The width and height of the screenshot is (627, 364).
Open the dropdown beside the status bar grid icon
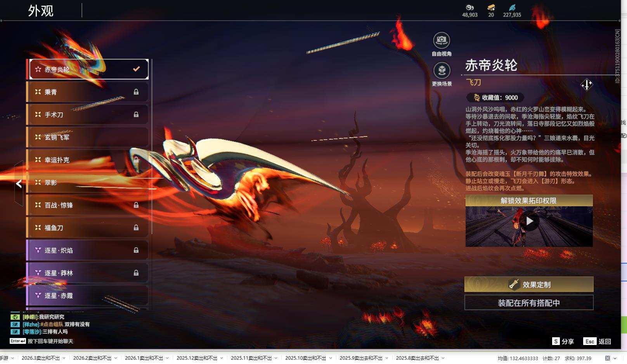click(615, 357)
